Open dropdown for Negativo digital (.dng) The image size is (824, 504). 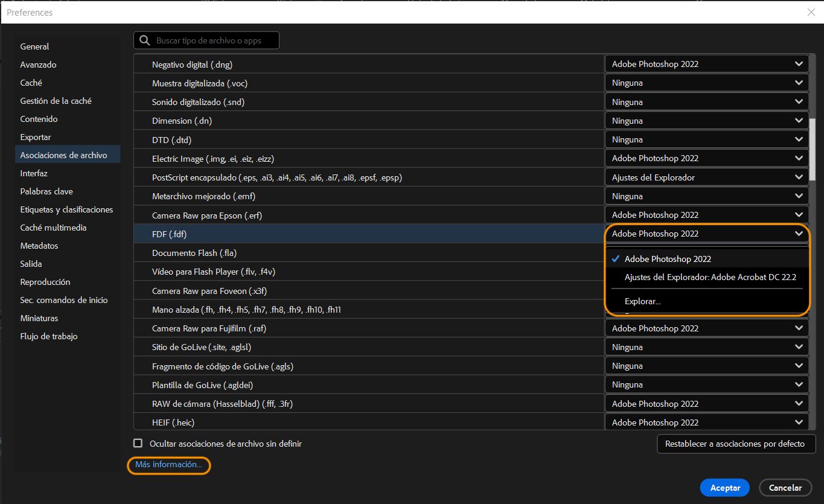click(x=706, y=64)
